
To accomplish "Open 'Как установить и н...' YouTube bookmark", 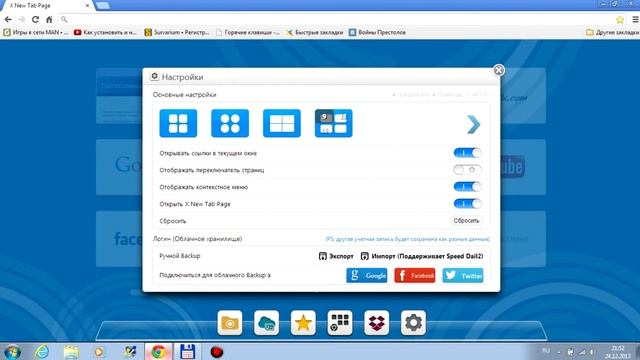I will tap(105, 32).
